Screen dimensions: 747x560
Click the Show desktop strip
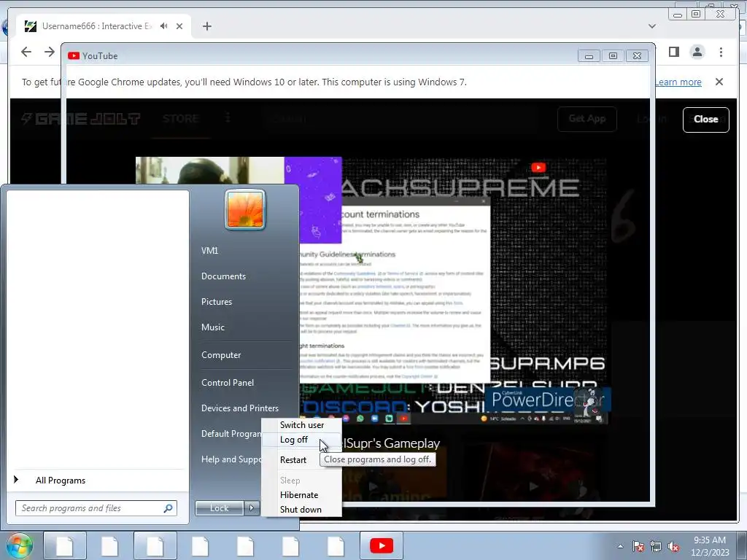point(742,545)
